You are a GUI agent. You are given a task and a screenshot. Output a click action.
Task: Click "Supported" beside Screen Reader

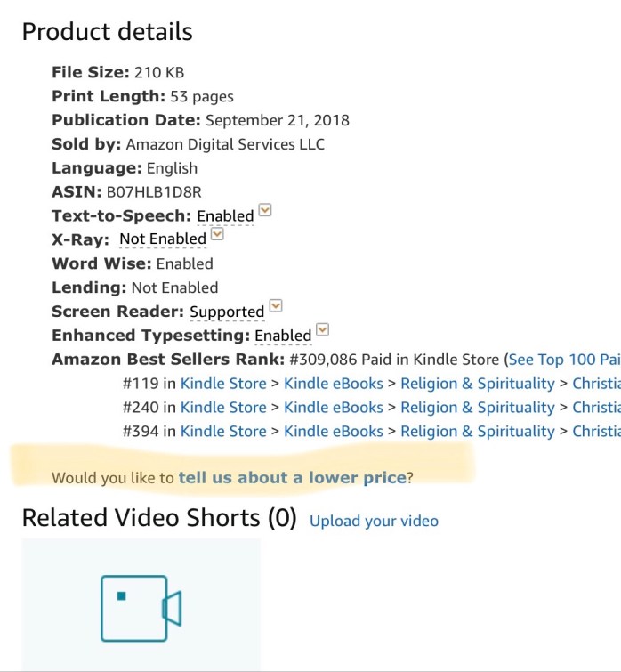[x=227, y=312]
